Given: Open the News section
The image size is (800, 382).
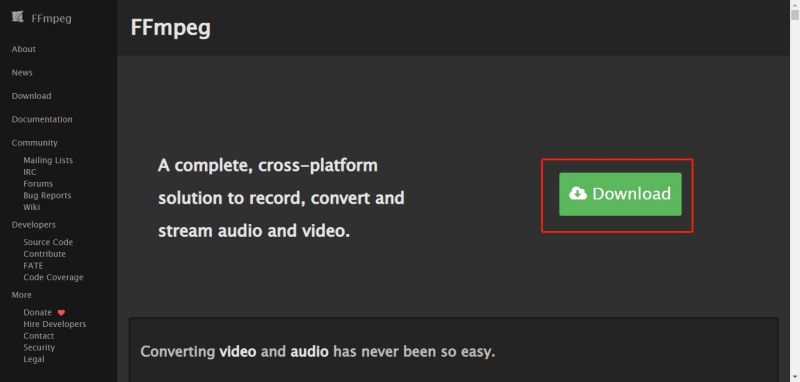Looking at the screenshot, I should tap(22, 72).
